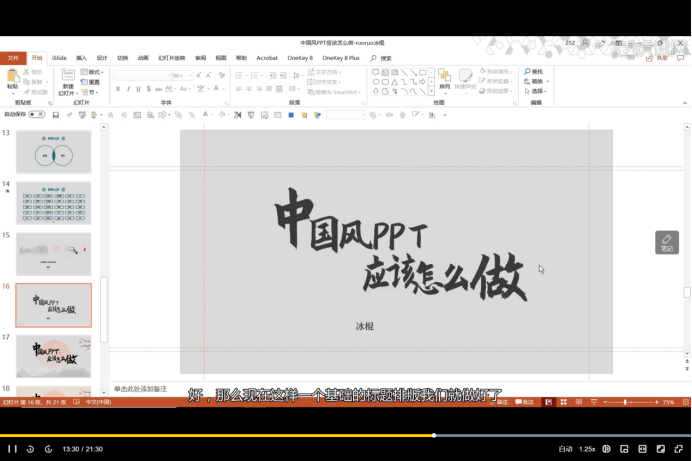Switch to reading view in the status bar
692x461 pixels.
(579, 402)
